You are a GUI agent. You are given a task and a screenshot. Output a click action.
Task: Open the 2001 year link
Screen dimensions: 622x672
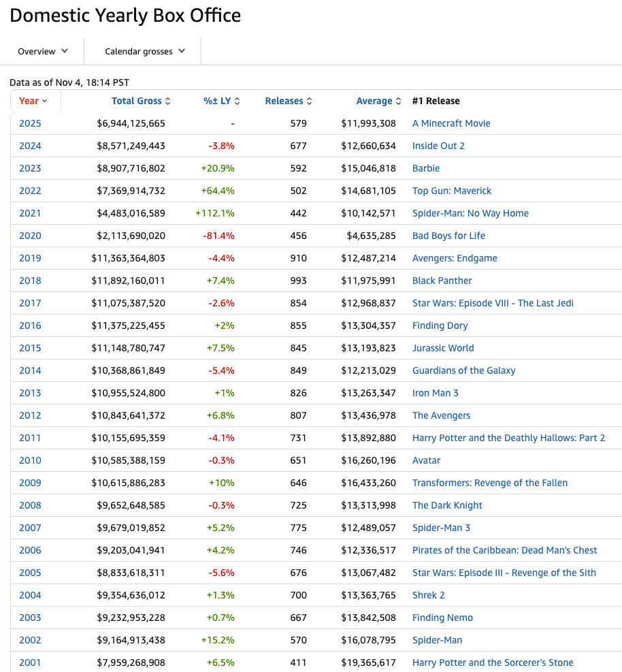(30, 662)
